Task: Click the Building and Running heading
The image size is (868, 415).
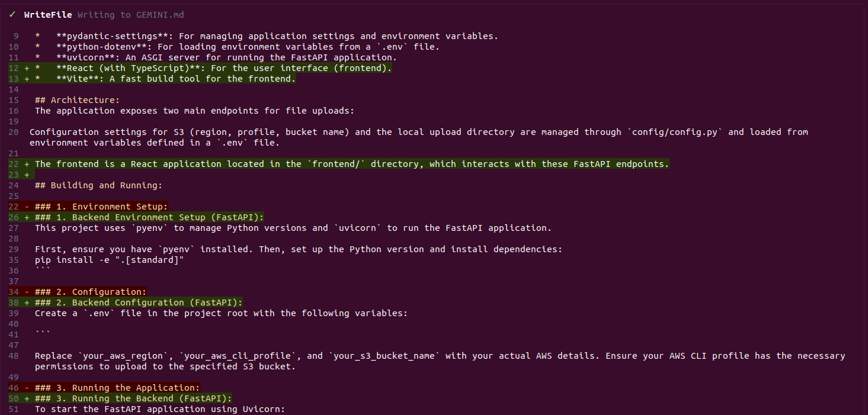Action: 98,185
